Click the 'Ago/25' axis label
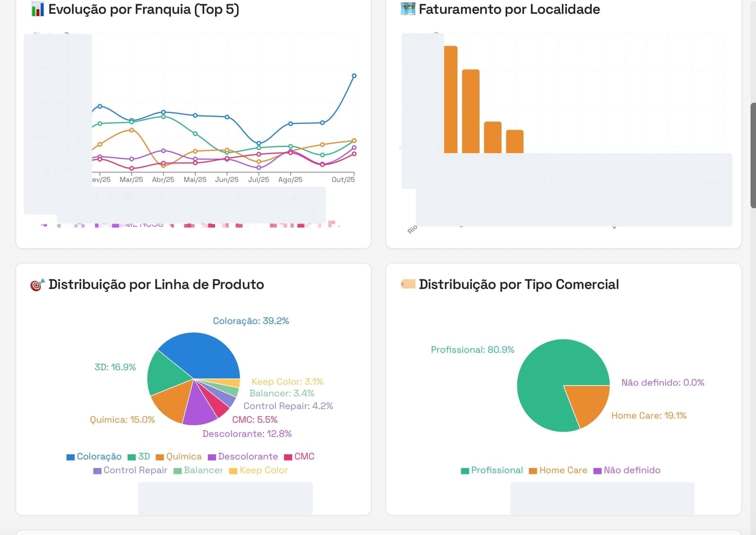The width and height of the screenshot is (756, 535). 290,180
